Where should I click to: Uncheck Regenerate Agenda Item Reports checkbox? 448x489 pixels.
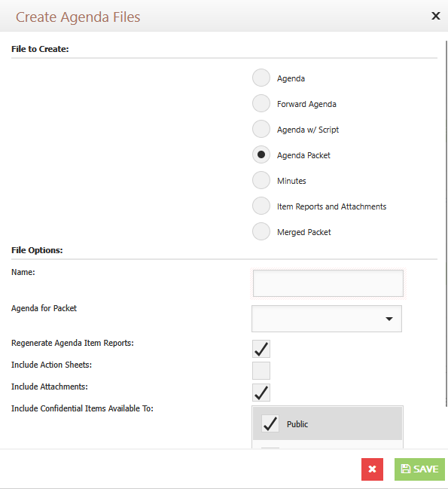261,349
